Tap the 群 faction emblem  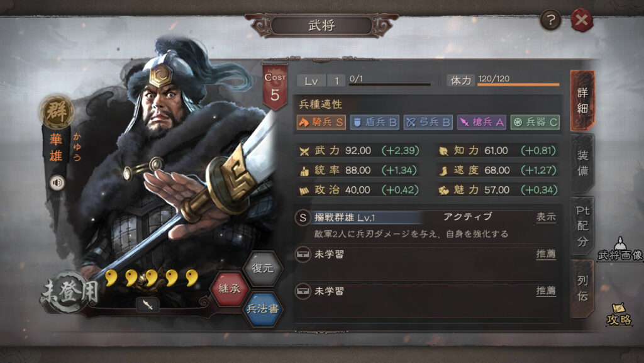(57, 111)
